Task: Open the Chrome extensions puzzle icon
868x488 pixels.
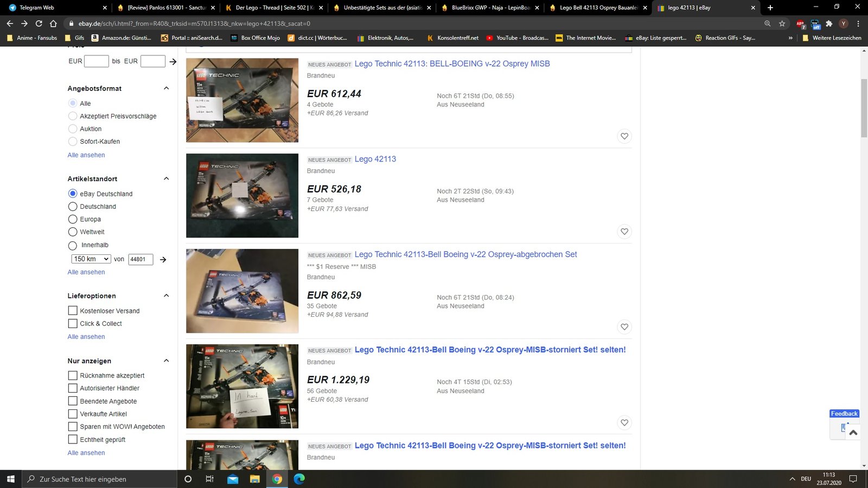Action: click(x=829, y=23)
